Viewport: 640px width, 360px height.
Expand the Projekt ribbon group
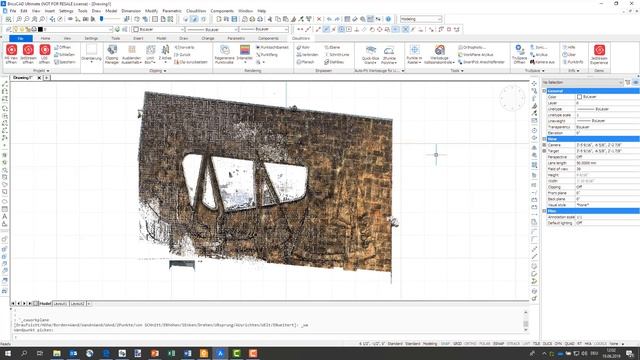click(x=41, y=71)
